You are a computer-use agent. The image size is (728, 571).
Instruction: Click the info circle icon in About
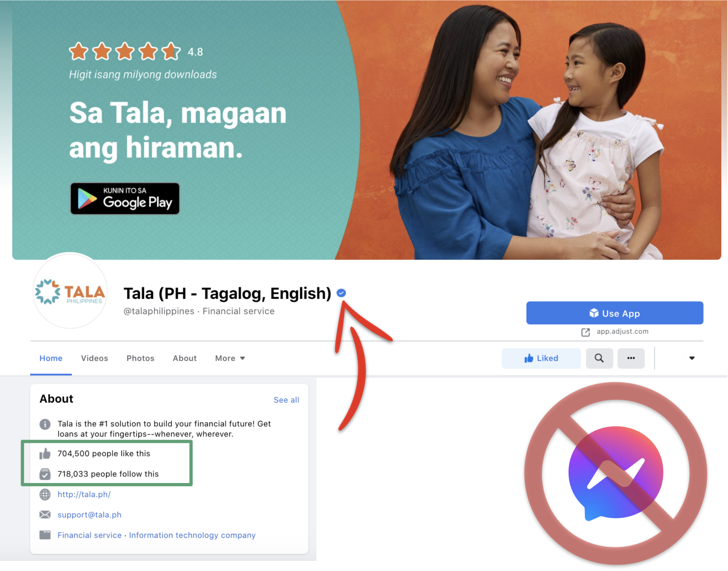click(x=45, y=424)
